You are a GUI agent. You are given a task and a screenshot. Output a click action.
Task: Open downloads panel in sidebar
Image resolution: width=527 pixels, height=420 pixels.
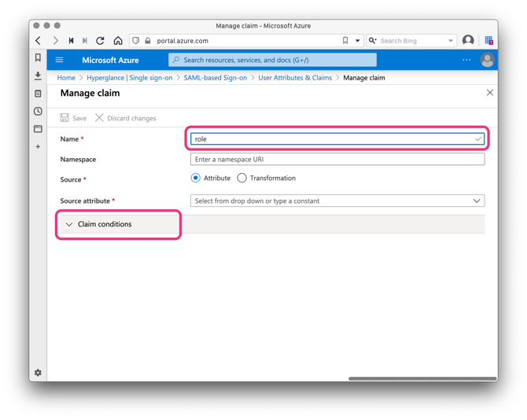click(38, 76)
